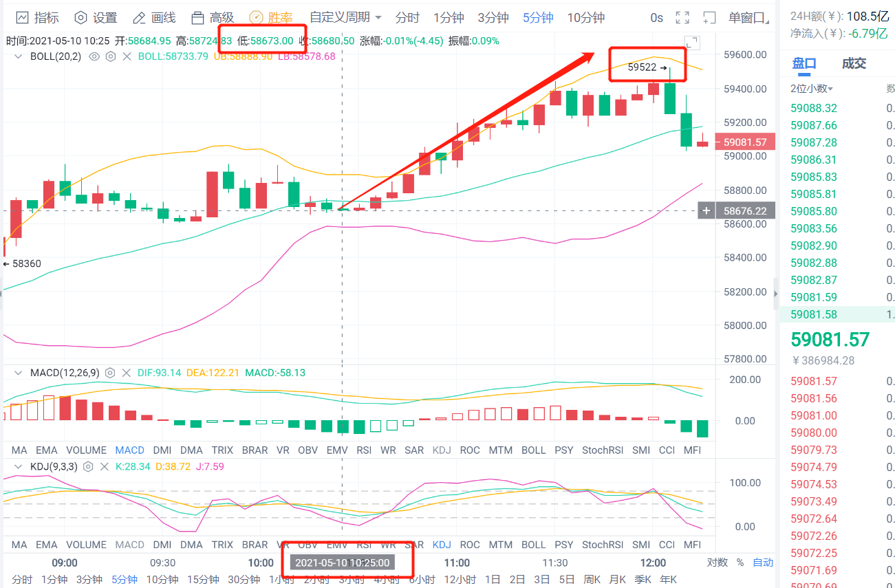Click the 净流入 -6.79亿 net inflow value
The height and width of the screenshot is (588, 895).
867,33
